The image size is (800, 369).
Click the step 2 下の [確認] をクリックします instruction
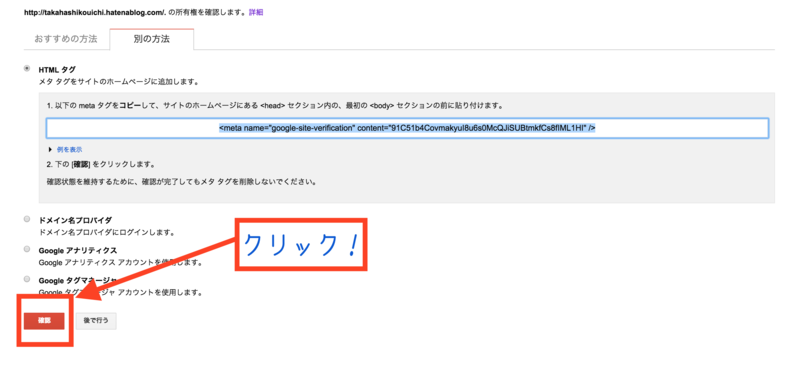(101, 165)
